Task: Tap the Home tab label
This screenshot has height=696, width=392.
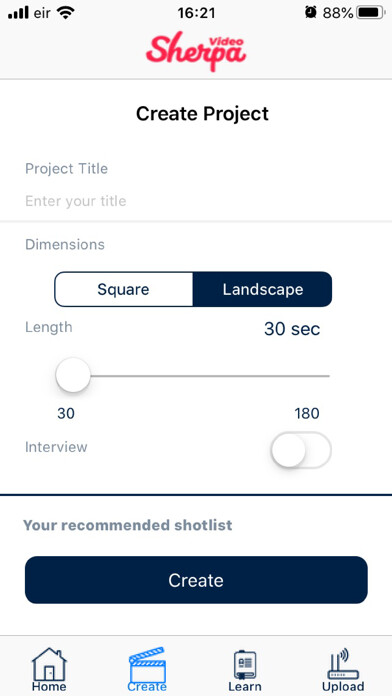Action: tap(49, 687)
